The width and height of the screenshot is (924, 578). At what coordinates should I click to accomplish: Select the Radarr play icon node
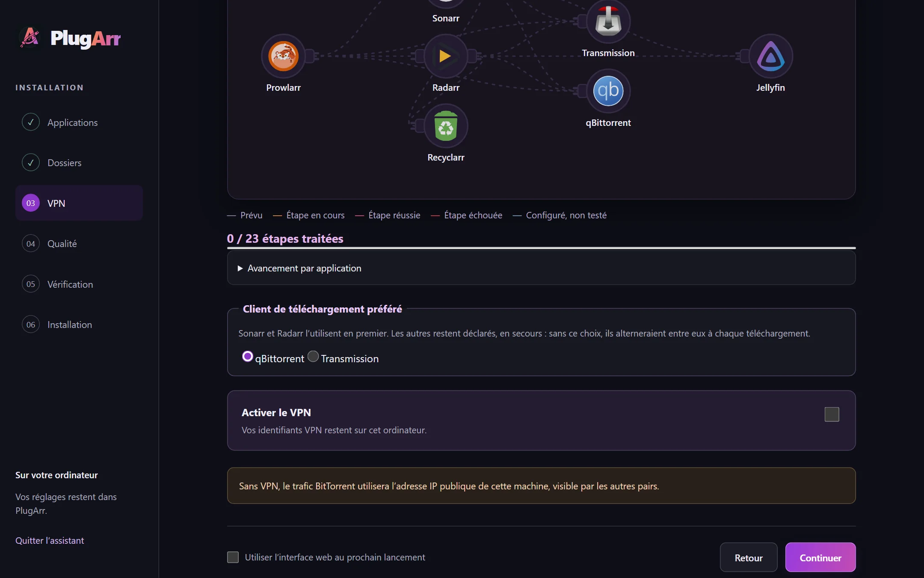446,56
